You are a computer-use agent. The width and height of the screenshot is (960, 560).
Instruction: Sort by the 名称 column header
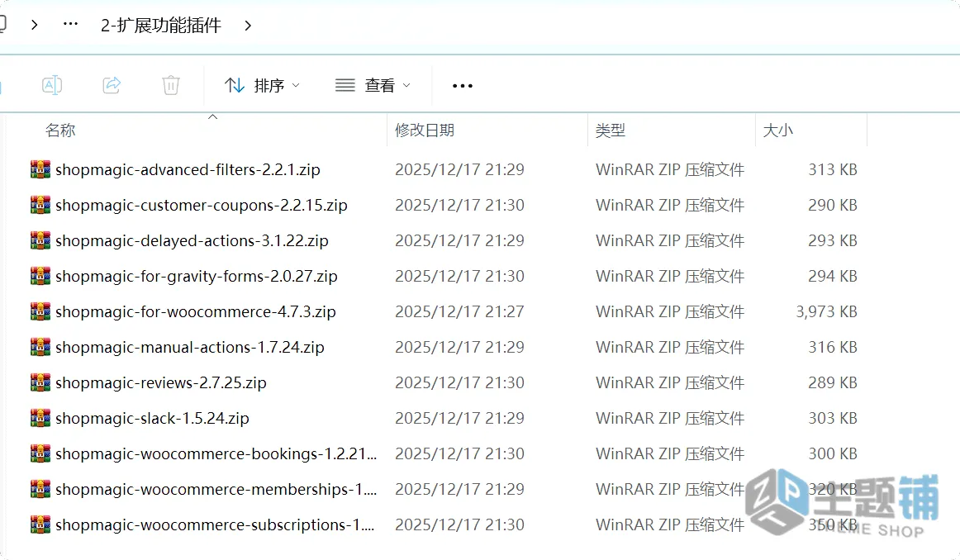(x=60, y=131)
